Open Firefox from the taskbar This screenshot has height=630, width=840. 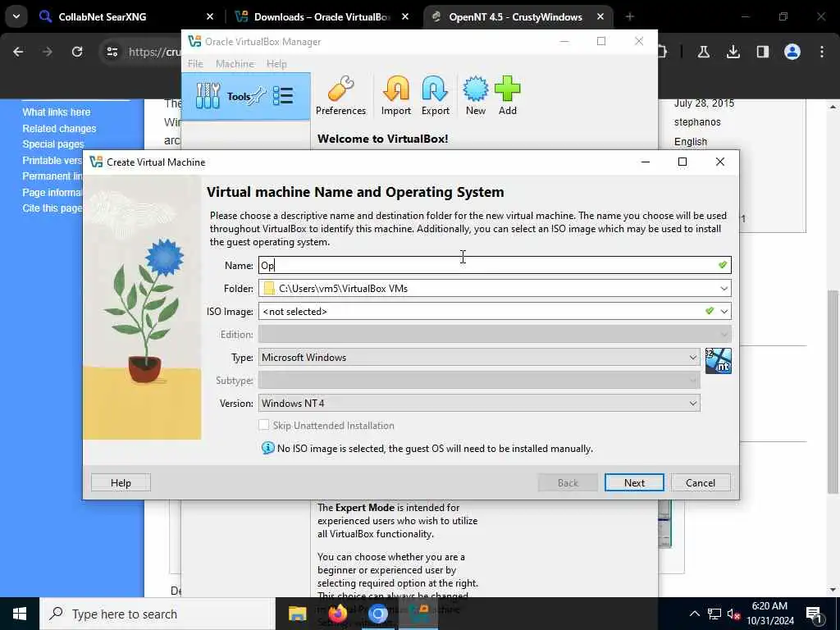coord(337,614)
